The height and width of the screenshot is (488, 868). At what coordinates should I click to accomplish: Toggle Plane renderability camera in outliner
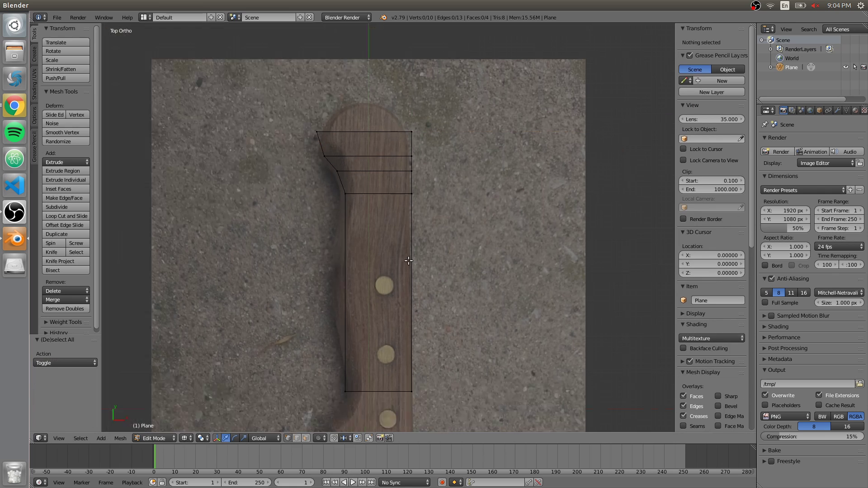(863, 67)
